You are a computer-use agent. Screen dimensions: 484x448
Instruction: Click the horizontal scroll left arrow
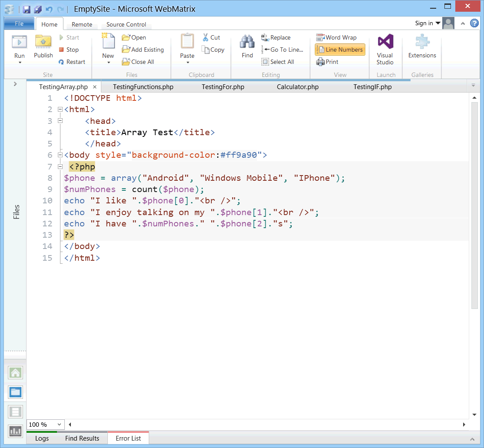[70, 425]
